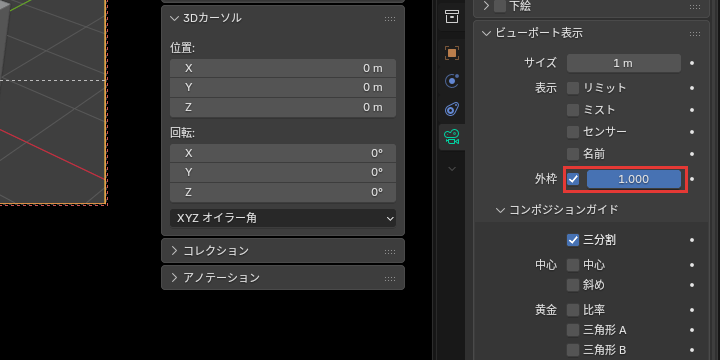
Task: Click animate dot next to センサー
Action: (692, 132)
